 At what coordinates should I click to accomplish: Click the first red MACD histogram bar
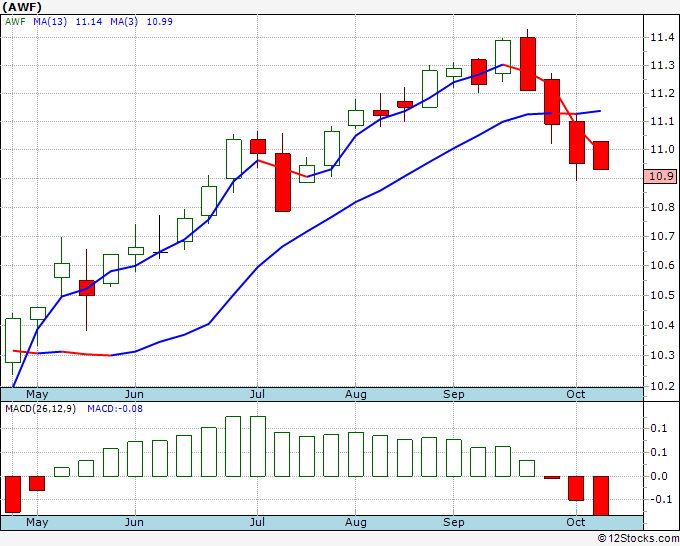click(x=13, y=494)
